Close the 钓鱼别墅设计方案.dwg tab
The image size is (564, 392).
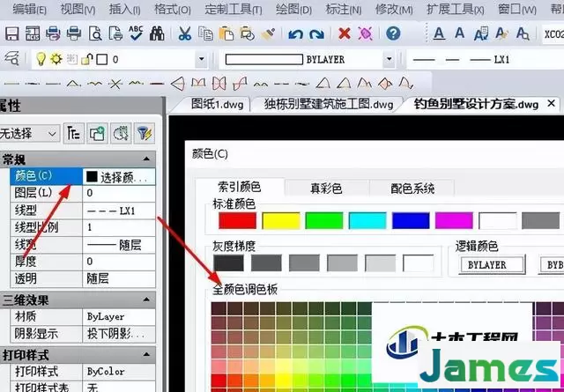(551, 104)
